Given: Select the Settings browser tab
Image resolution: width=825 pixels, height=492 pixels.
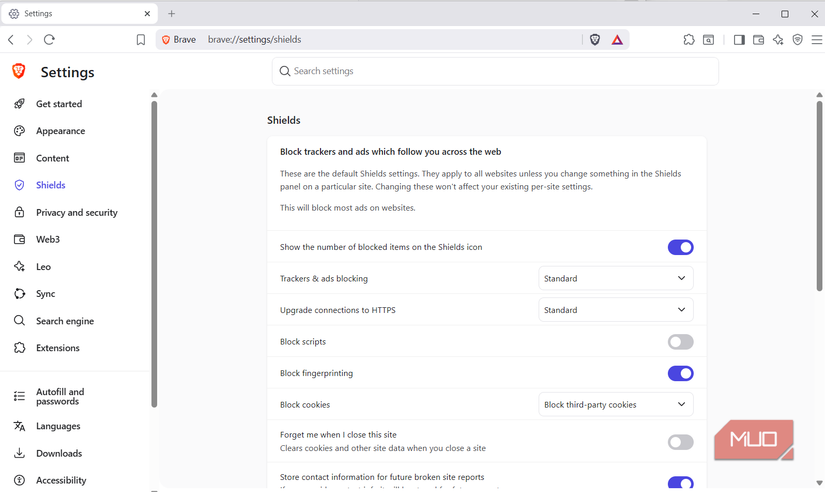Looking at the screenshot, I should coord(79,14).
